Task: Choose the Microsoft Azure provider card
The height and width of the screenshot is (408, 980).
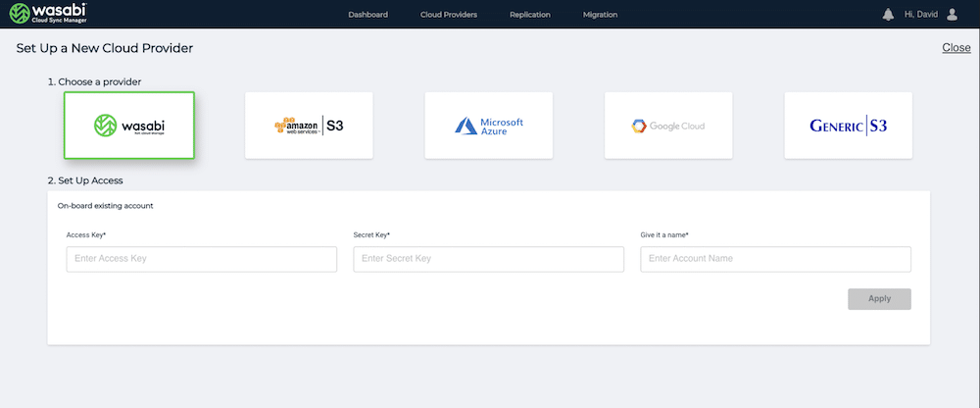Action: [489, 126]
